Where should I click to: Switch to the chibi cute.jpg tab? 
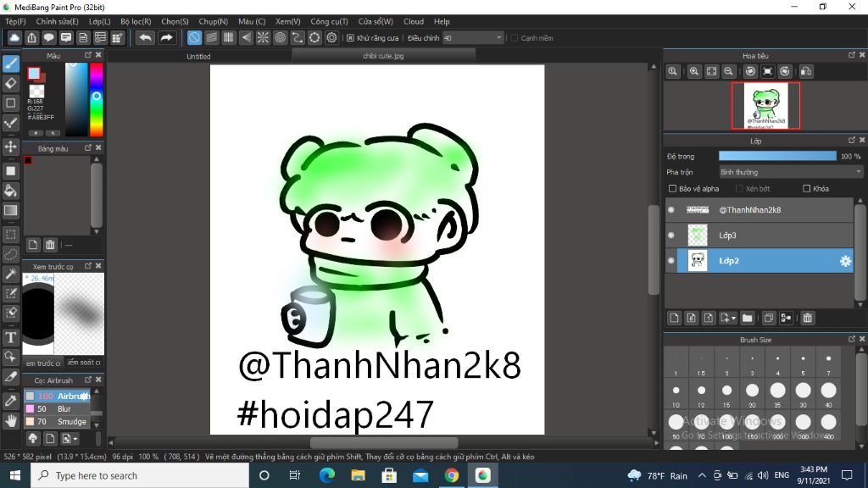tap(383, 56)
